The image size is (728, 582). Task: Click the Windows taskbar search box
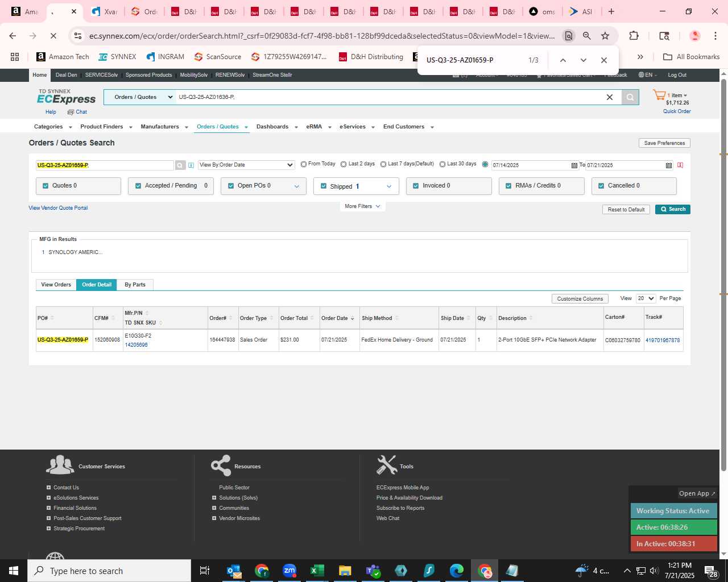pyautogui.click(x=109, y=571)
